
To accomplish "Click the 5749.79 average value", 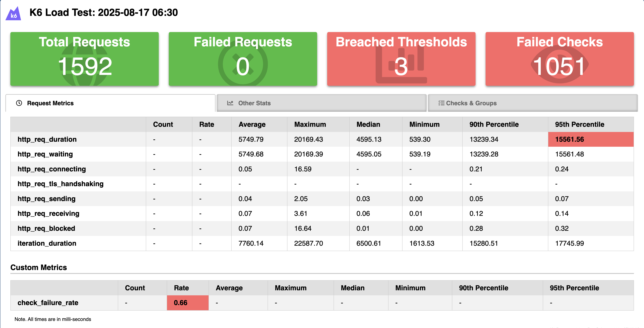I will tap(251, 139).
